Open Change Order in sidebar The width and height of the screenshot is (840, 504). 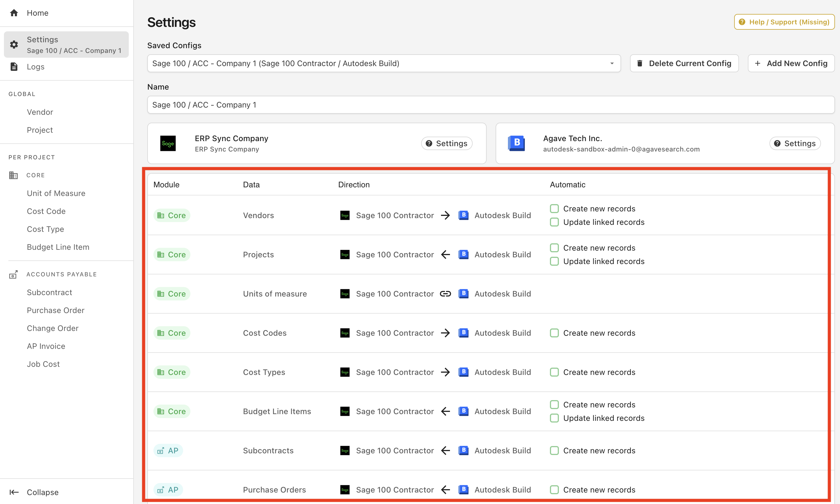click(53, 328)
